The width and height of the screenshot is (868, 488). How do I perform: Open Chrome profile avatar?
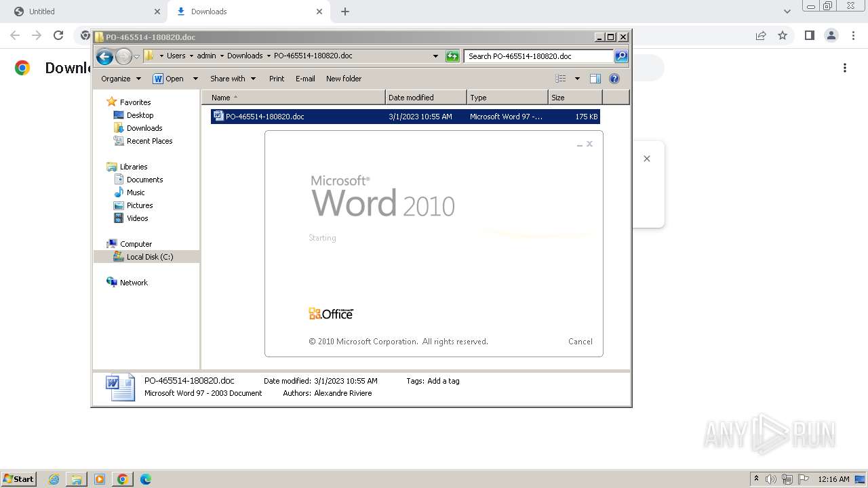831,35
